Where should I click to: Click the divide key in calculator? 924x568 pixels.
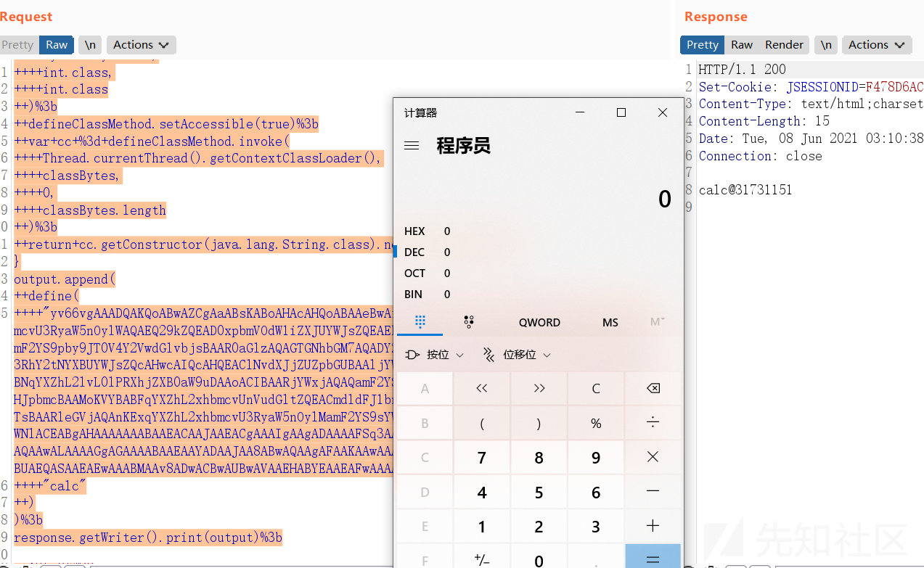tap(653, 423)
